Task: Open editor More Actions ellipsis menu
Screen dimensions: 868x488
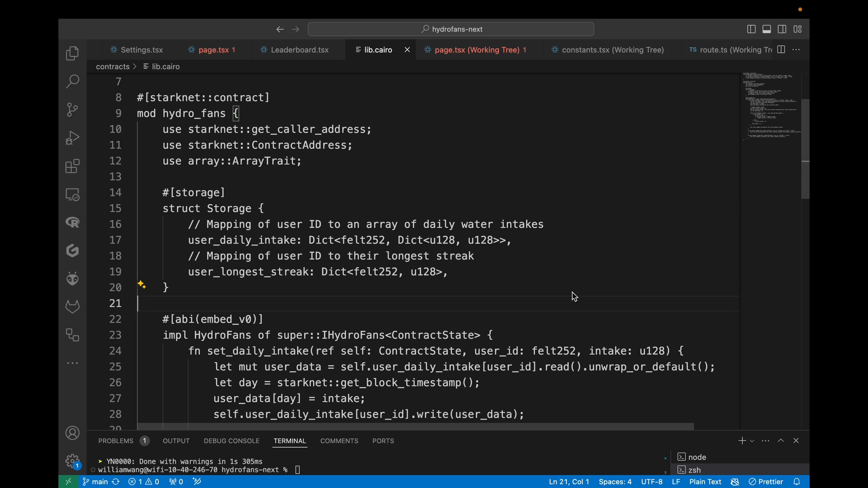Action: tap(797, 50)
